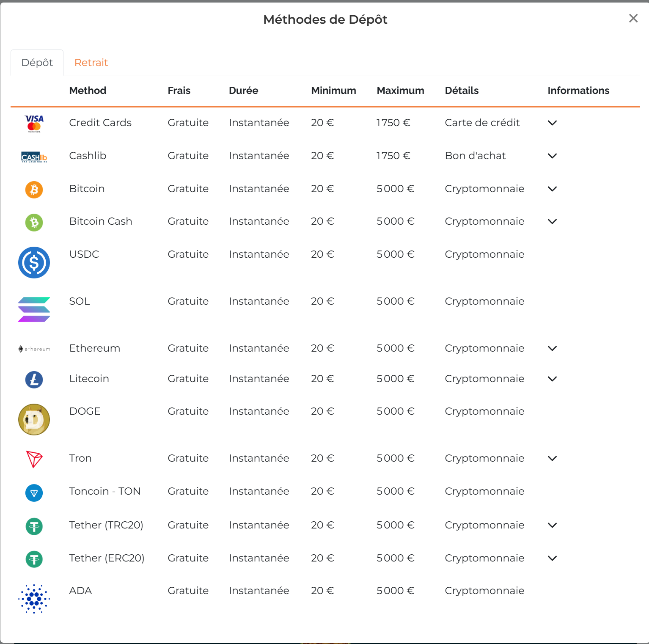Screen dimensions: 649x644
Task: Expand the Tether (TRC20) information chevron
Action: [x=552, y=525]
